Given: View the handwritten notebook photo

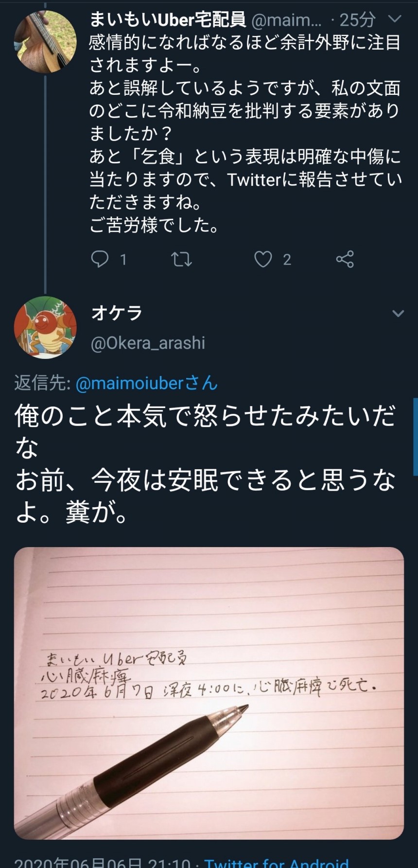Looking at the screenshot, I should click(209, 693).
